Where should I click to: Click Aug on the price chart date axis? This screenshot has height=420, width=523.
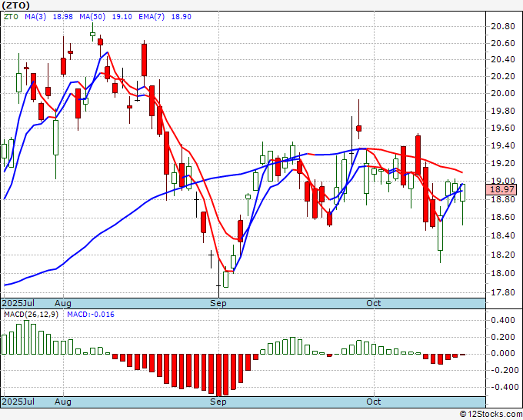click(x=63, y=303)
